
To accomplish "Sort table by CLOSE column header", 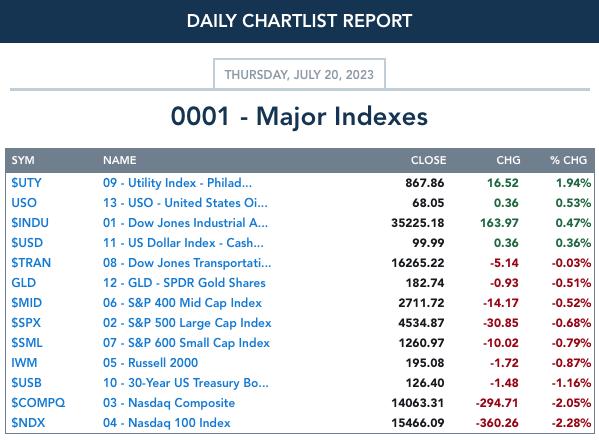I will (428, 160).
